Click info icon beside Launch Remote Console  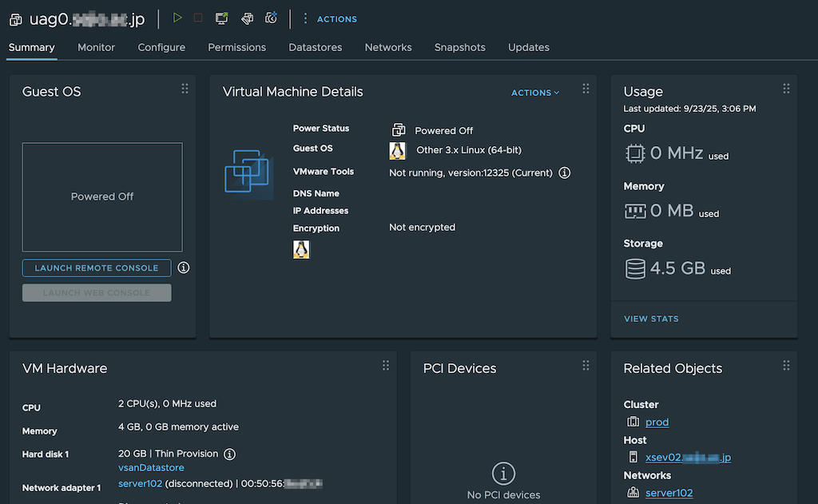tap(184, 268)
